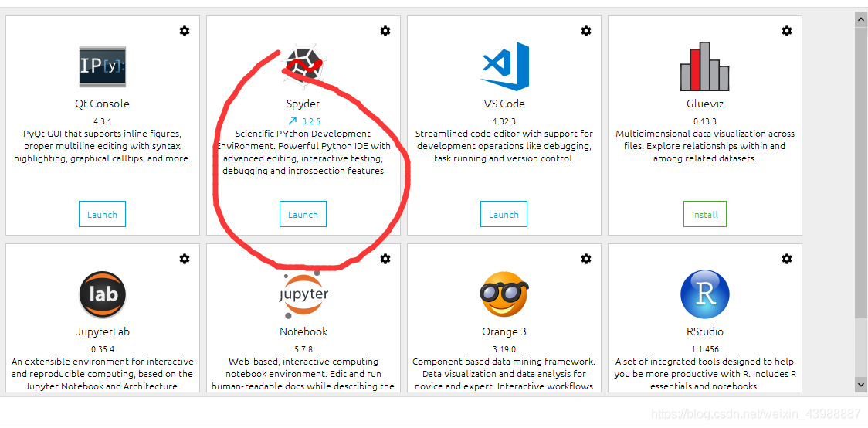
Task: Open gear options for JupyterLab tile
Action: [185, 259]
